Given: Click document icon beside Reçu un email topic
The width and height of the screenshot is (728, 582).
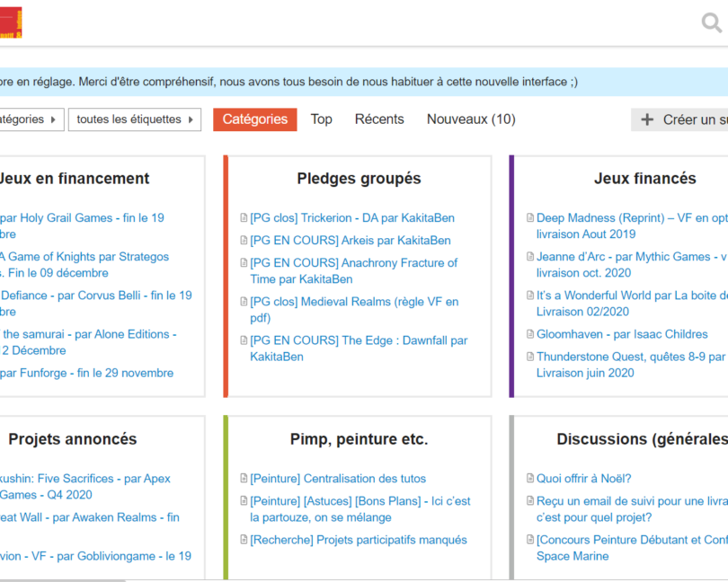Looking at the screenshot, I should click(530, 501).
